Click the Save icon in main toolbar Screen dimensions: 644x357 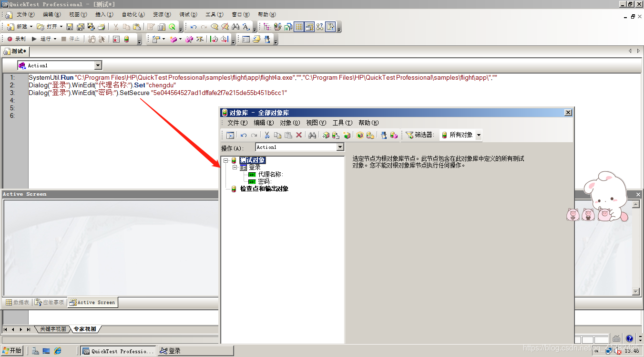click(70, 27)
